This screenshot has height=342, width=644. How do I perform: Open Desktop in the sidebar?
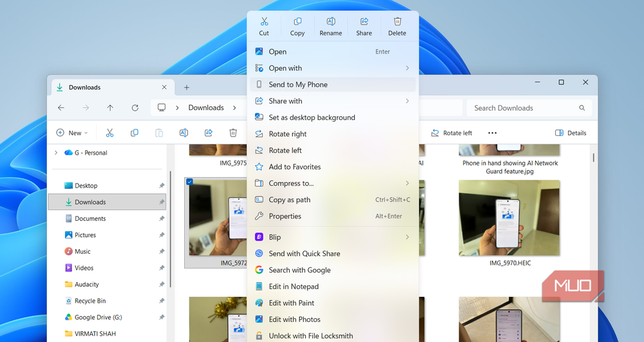tap(107, 185)
